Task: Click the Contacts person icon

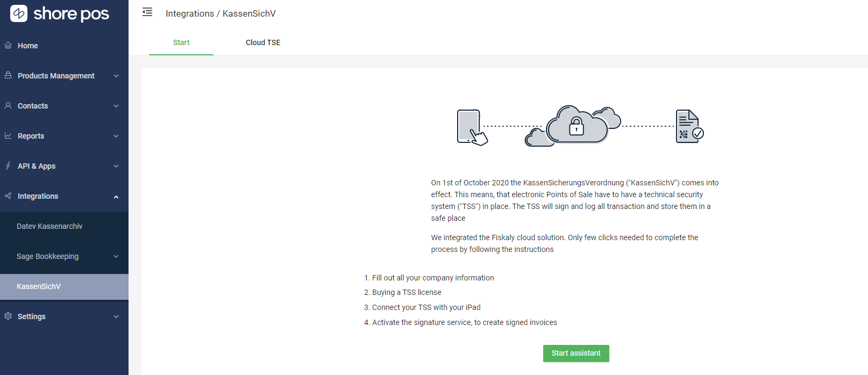Action: [8, 105]
